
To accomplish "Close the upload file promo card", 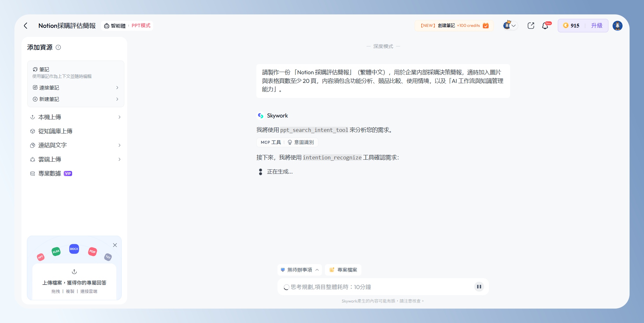I will (x=115, y=245).
